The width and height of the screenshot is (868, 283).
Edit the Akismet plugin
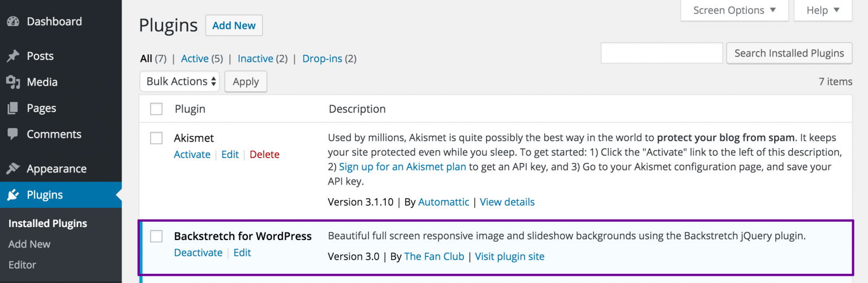(230, 155)
